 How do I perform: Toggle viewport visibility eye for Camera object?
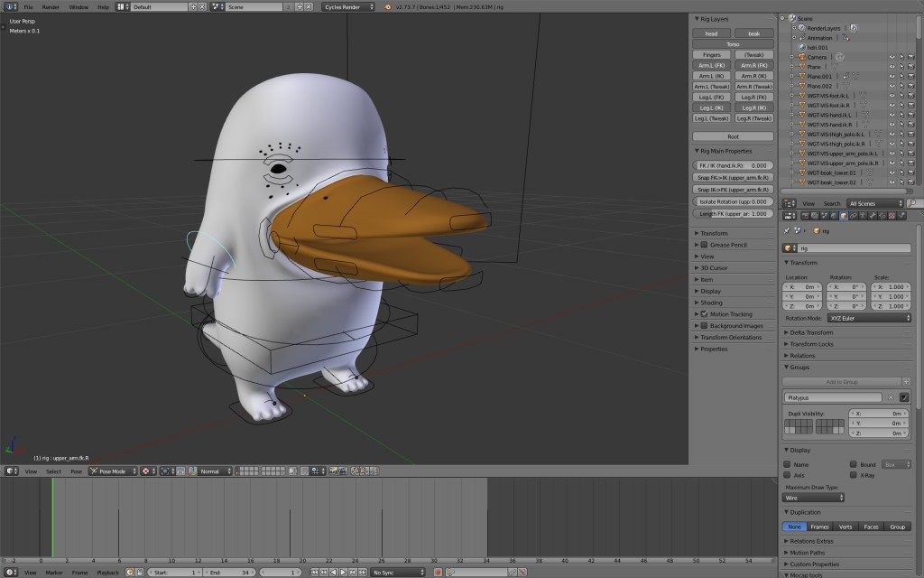click(x=892, y=57)
